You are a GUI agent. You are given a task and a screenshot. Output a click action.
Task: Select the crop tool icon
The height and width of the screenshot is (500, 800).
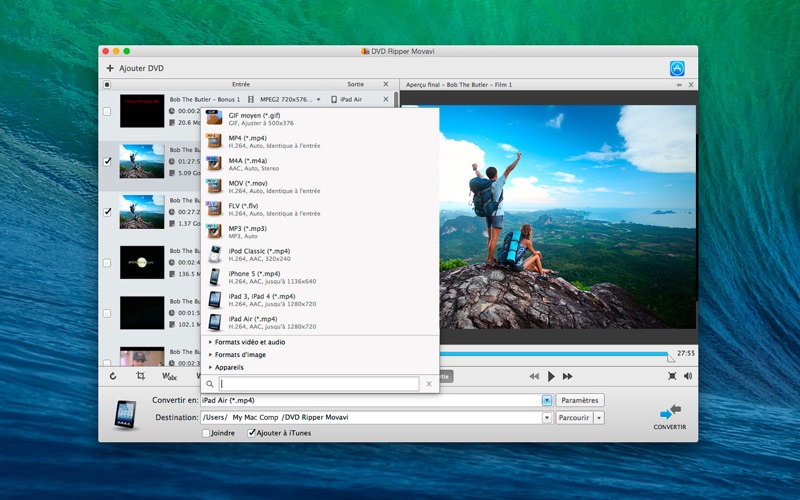[141, 376]
